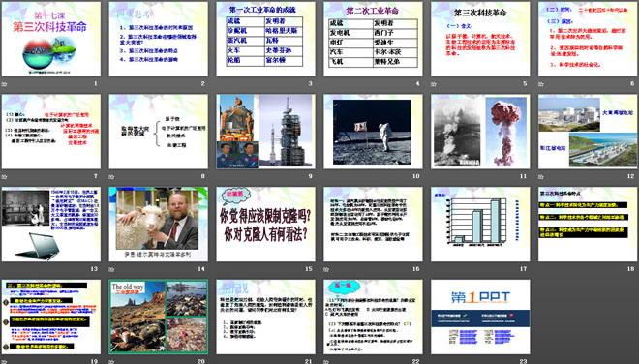Click animation star icon under slide 20
The width and height of the screenshot is (639, 364).
[111, 361]
